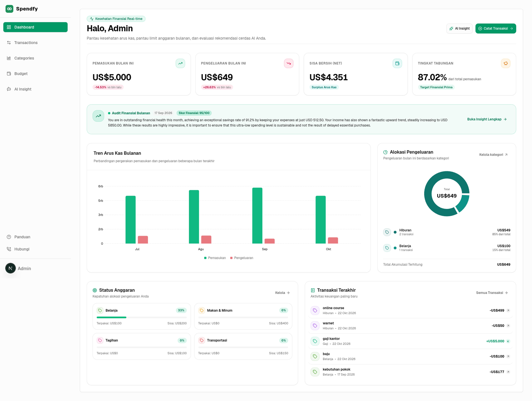
Task: Click the wallet icon in Sisa Bersih card
Action: point(397,63)
